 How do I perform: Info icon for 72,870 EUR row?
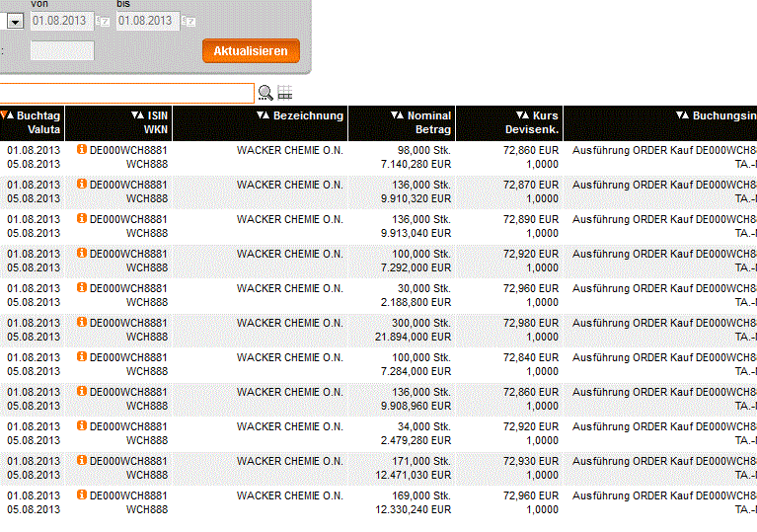82,184
